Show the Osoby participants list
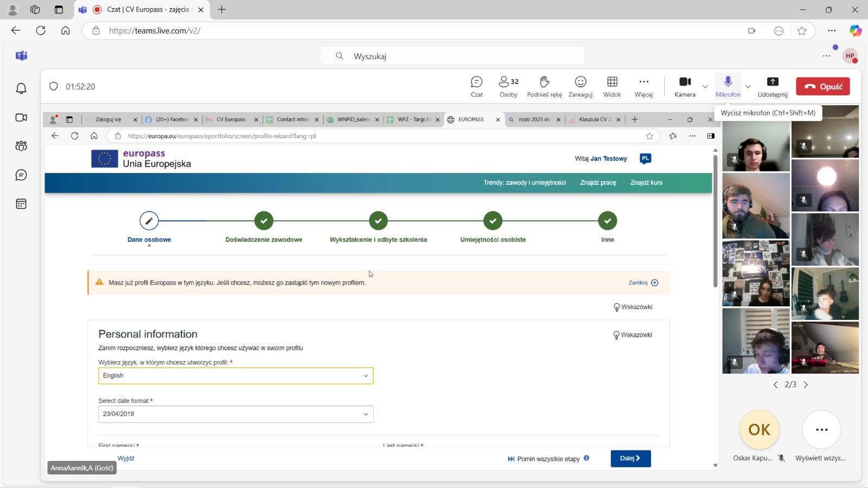 tap(508, 87)
